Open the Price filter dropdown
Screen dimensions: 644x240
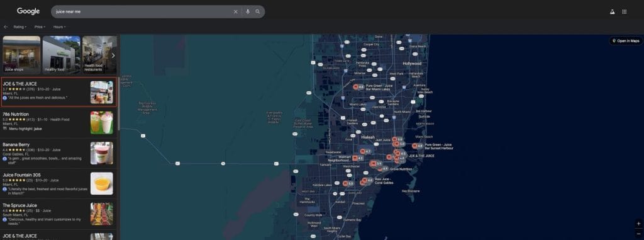(x=40, y=26)
